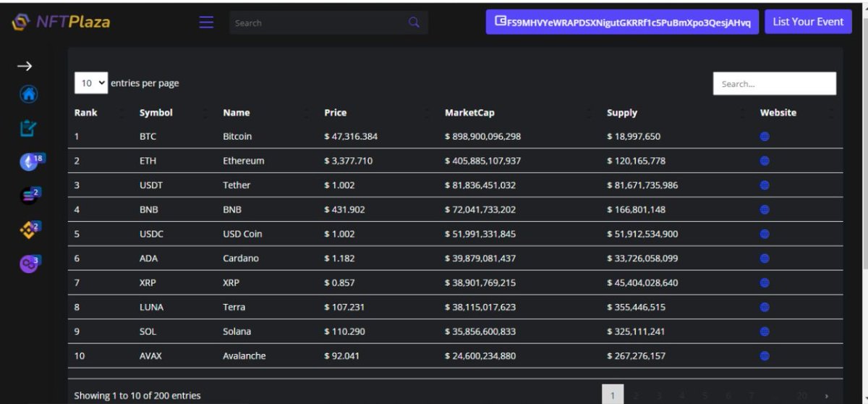Open XRP row website globe icon
868x404 pixels.
[x=765, y=283]
